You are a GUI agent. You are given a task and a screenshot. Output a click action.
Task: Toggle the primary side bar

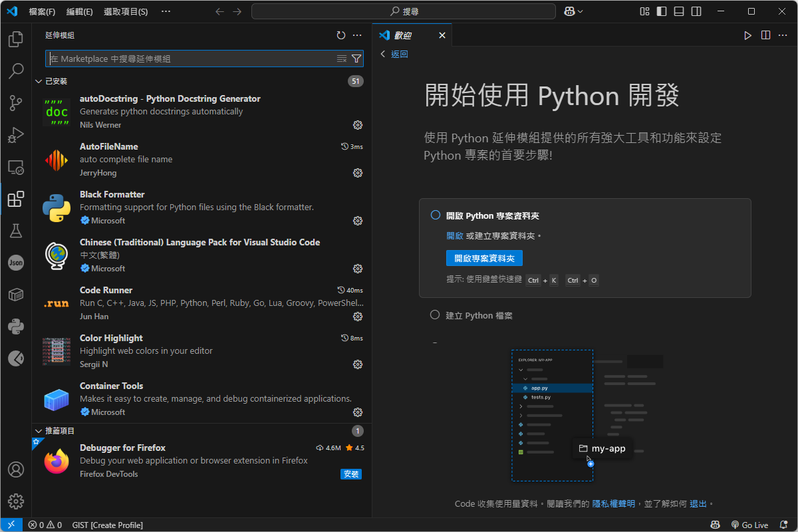coord(662,11)
